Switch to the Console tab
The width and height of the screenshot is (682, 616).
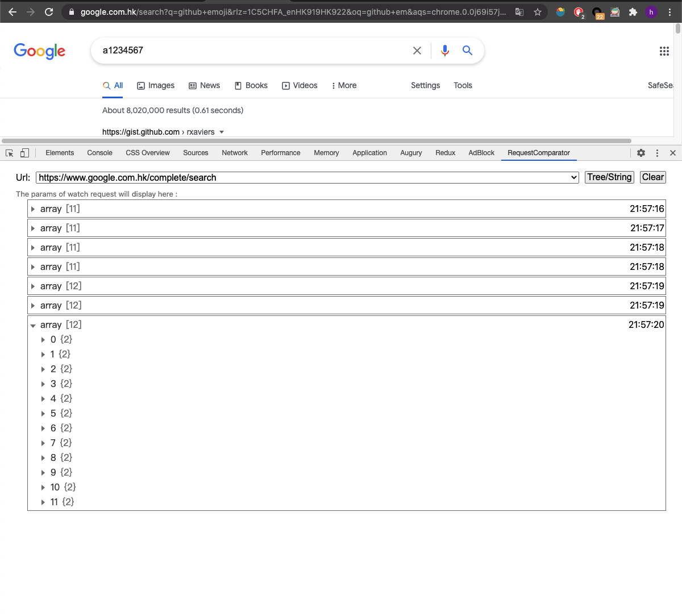click(x=99, y=153)
